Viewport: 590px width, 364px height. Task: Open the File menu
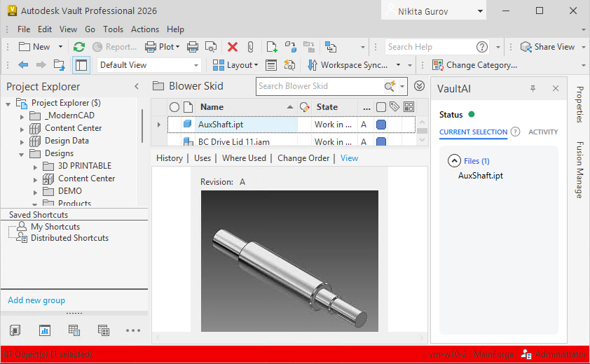pyautogui.click(x=24, y=29)
